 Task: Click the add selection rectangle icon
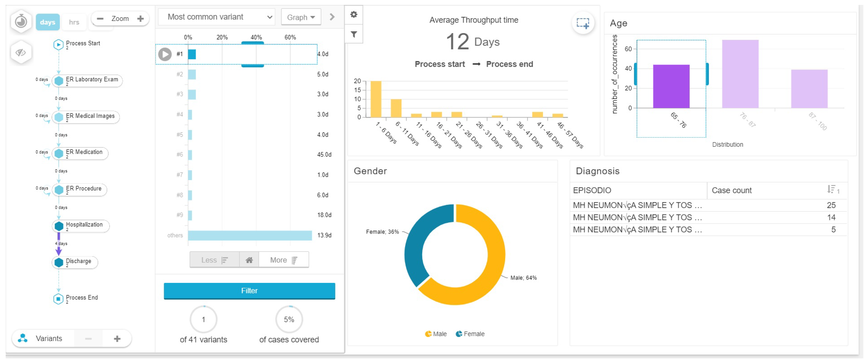coord(583,23)
